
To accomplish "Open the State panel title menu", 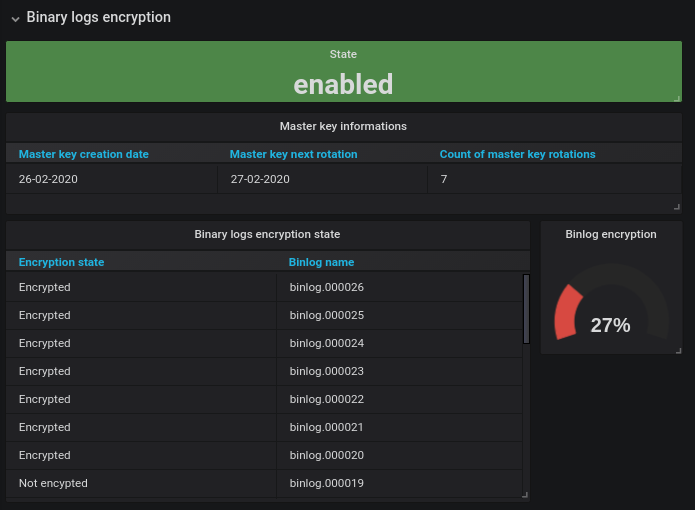I will pos(343,54).
